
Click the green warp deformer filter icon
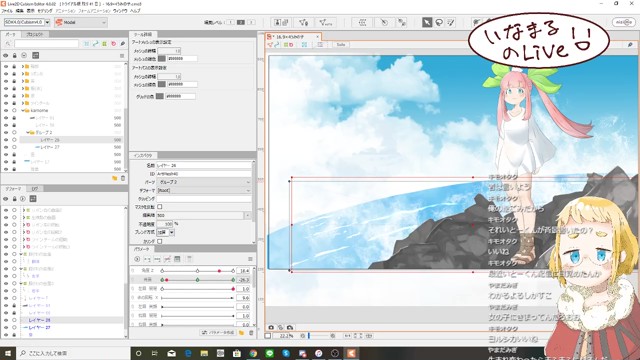[104, 43]
